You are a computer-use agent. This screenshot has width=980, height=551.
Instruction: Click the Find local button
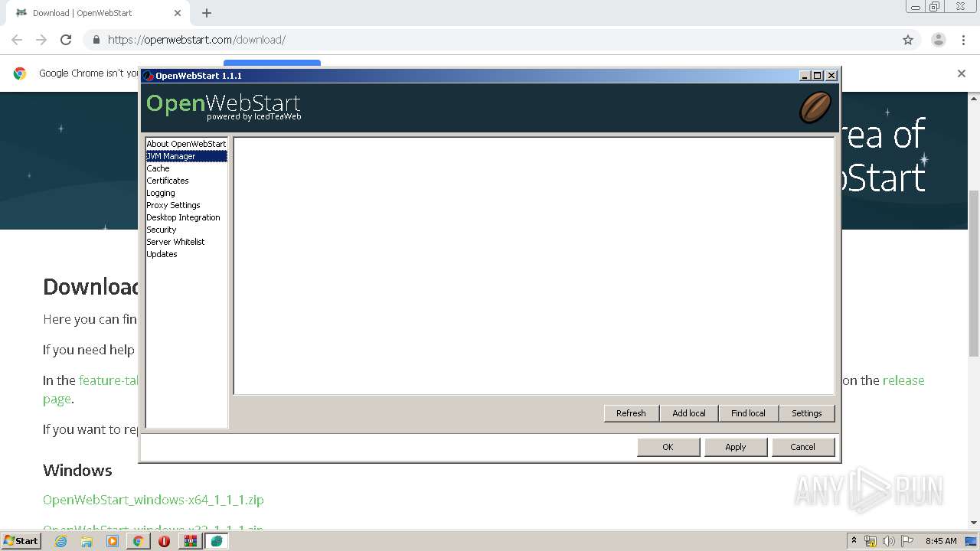coord(748,413)
